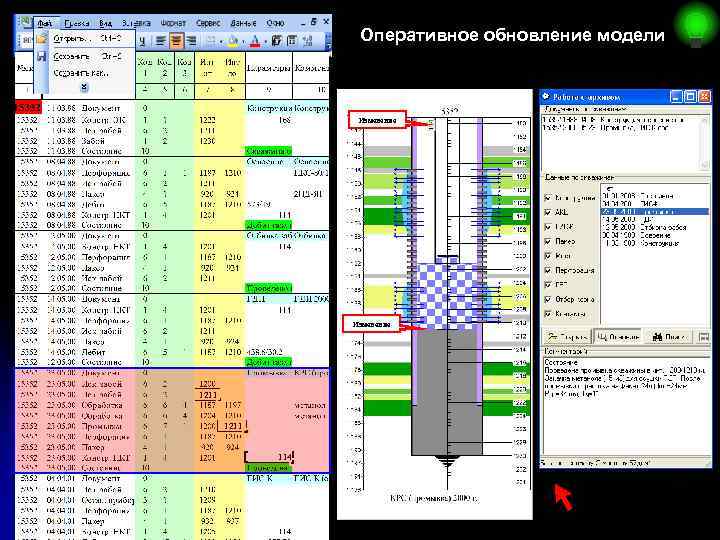720x540 pixels.
Task: Click the last faded toolbar icon on the right
Action: pyautogui.click(x=307, y=41)
